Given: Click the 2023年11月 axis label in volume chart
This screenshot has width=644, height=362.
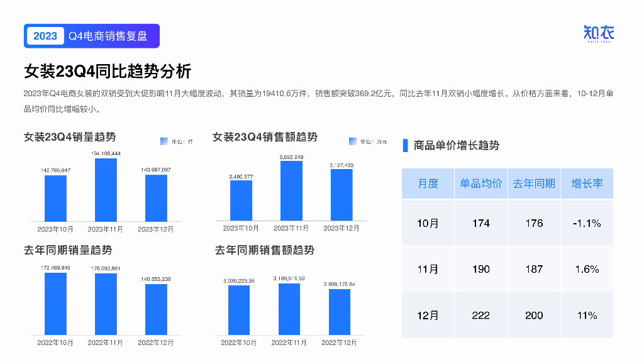Looking at the screenshot, I should 106,229.
